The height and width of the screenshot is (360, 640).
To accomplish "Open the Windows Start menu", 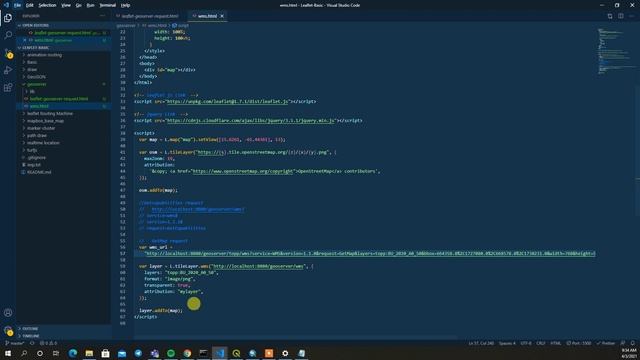I will (8, 353).
